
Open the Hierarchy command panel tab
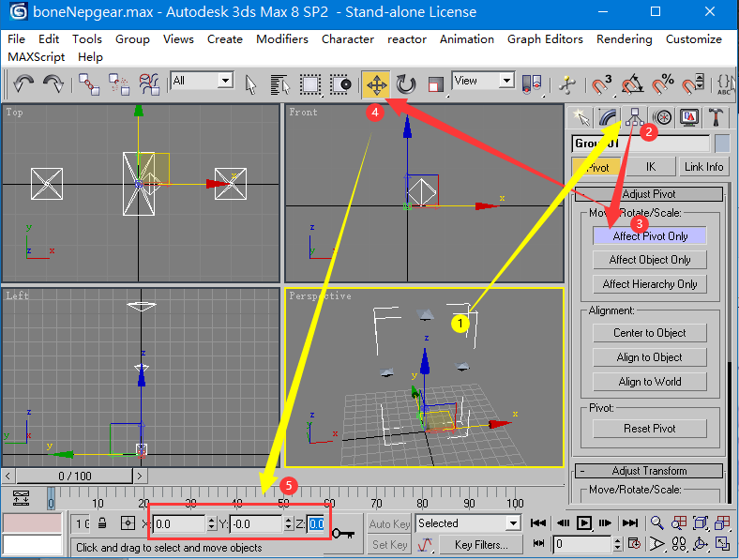pos(636,116)
